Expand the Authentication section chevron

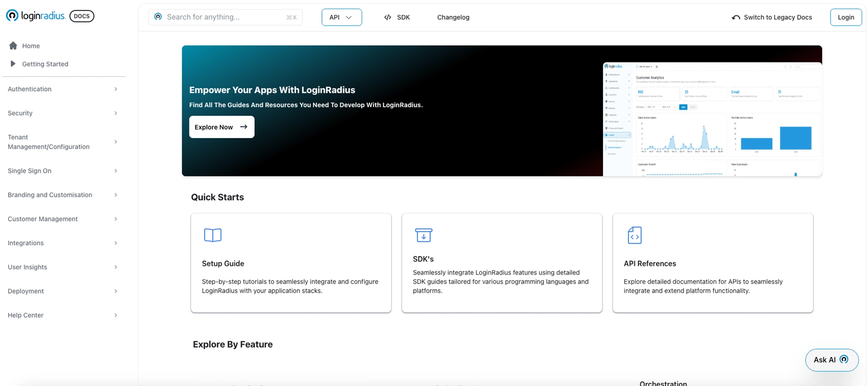116,89
